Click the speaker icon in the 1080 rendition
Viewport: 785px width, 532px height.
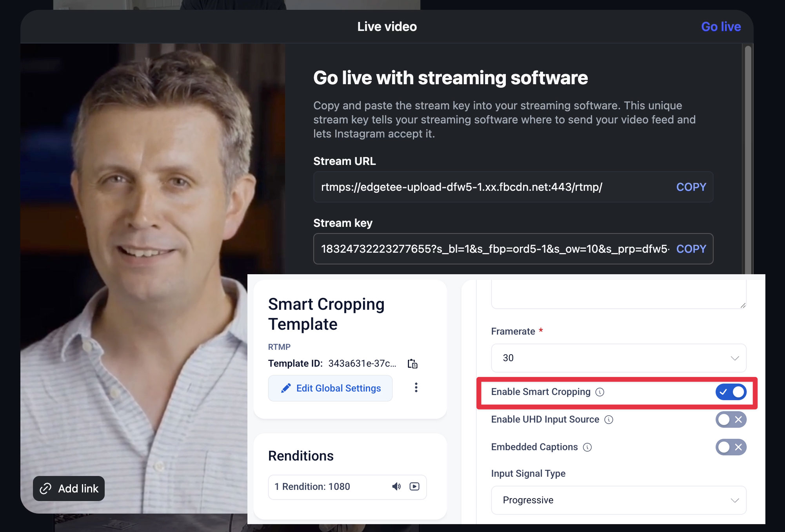(396, 487)
